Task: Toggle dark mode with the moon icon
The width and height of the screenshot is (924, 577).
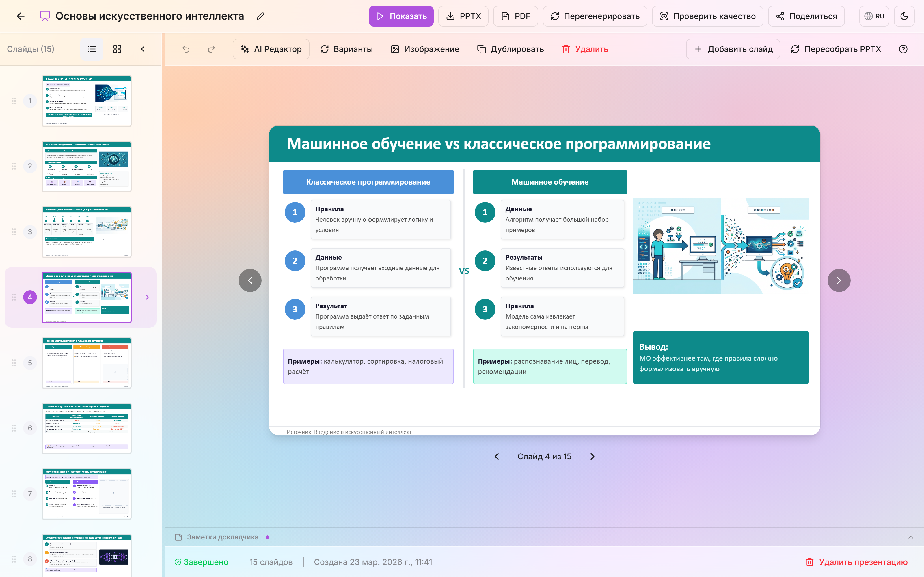Action: (905, 16)
